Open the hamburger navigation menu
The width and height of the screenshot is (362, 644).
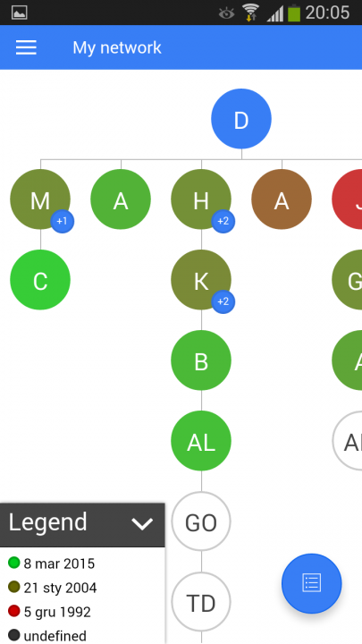[26, 47]
